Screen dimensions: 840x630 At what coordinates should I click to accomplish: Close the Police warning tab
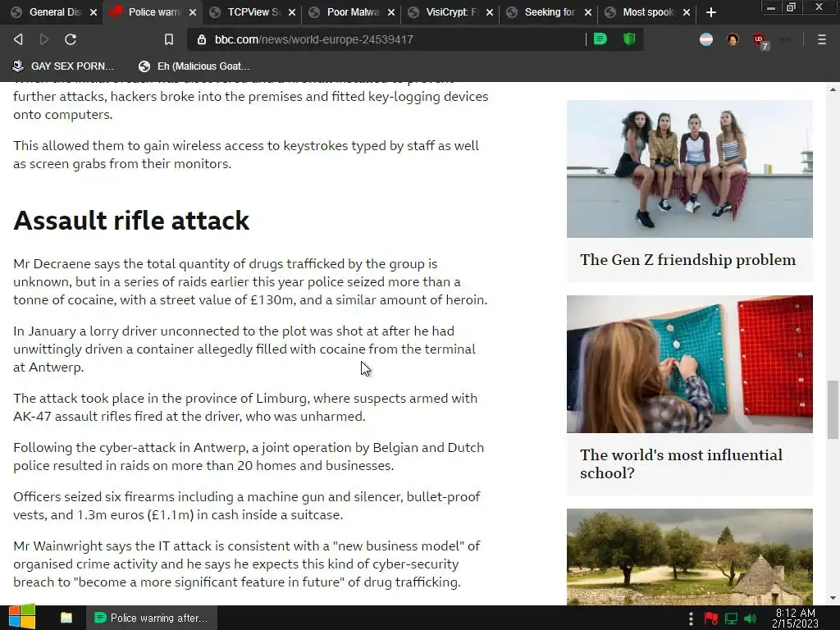[x=193, y=12]
